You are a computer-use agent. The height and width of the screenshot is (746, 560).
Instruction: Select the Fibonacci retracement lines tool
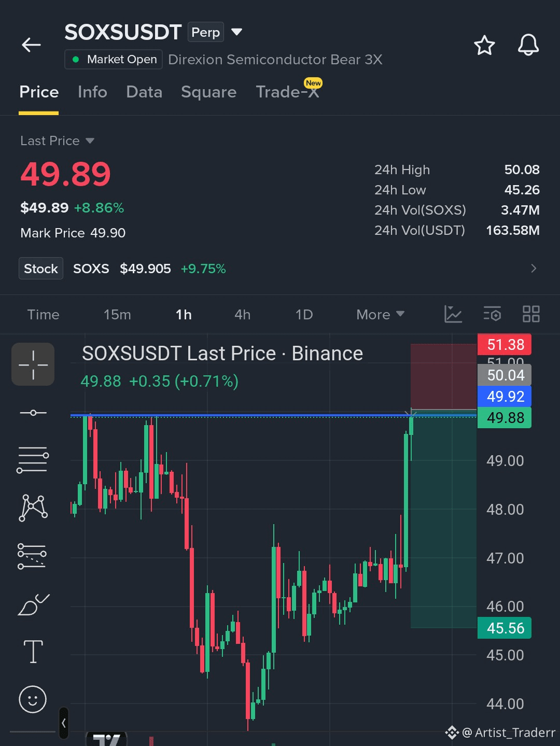coord(33,459)
